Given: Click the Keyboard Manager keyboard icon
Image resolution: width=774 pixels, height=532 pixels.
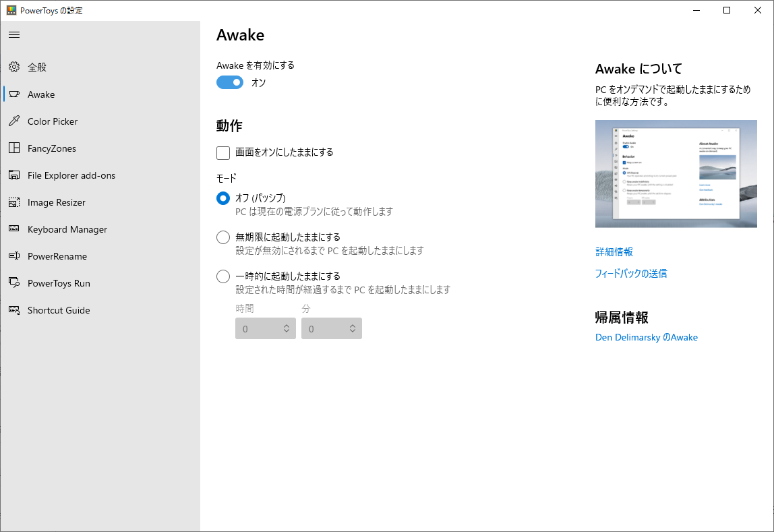Looking at the screenshot, I should (14, 229).
